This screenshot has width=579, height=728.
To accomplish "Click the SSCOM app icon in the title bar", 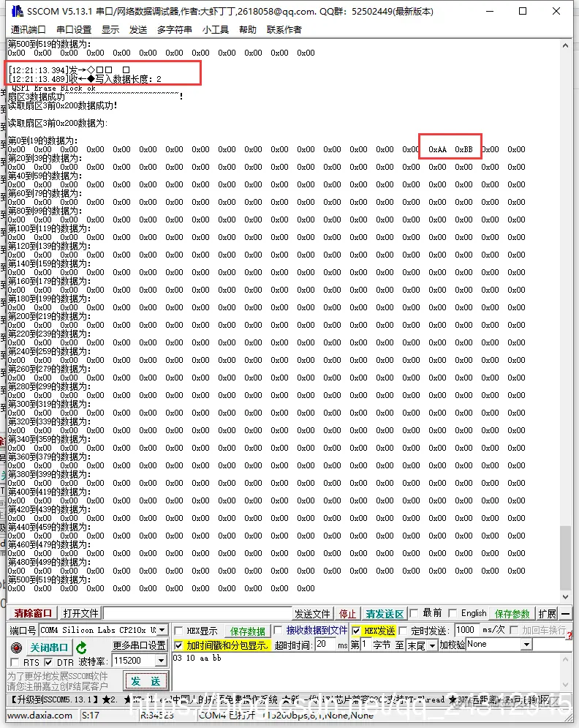I will click(17, 11).
